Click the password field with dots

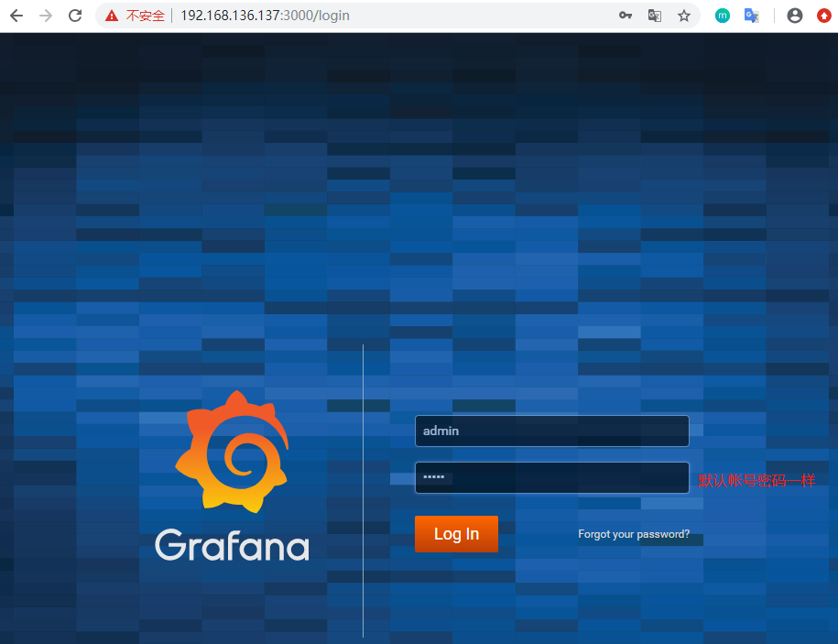[551, 477]
